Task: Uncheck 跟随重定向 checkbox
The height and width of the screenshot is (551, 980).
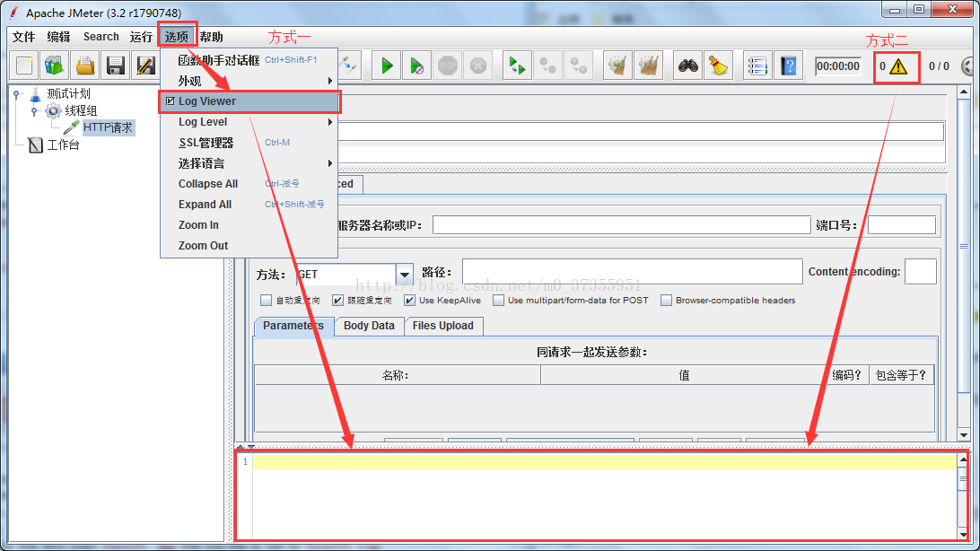Action: (338, 301)
